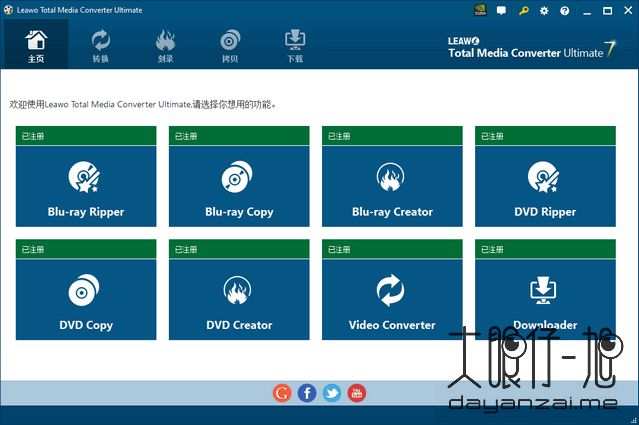This screenshot has height=425, width=639.
Task: Click the Twitter social icon
Action: coord(332,393)
